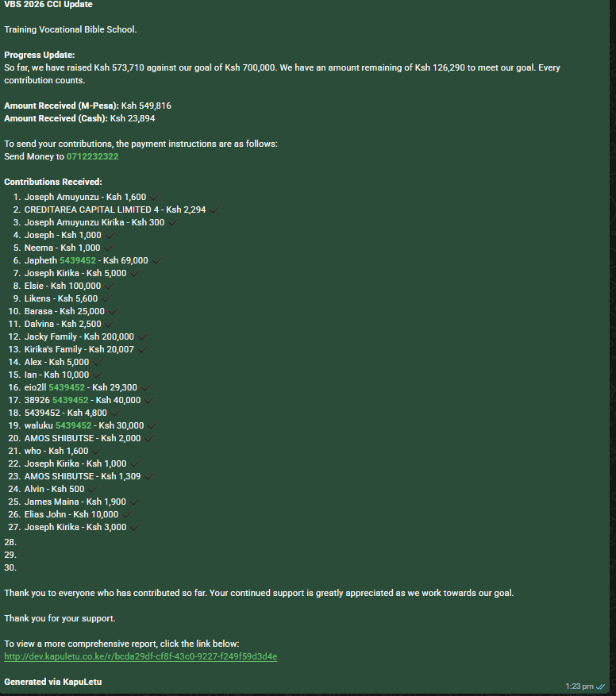Screen dimensions: 616x696
Task: Click checkmark next to Joseph Amuyunzu Ksh 1,600
Action: (x=155, y=197)
